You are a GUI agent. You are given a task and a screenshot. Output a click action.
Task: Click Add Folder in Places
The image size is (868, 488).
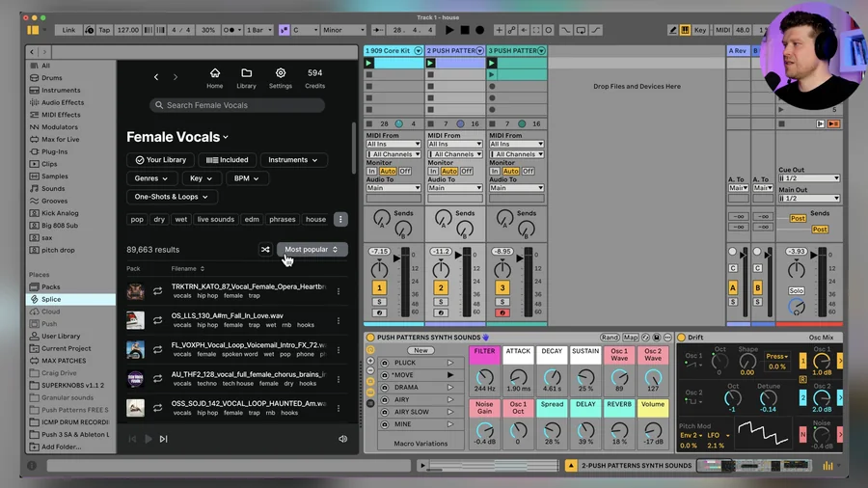(x=61, y=447)
